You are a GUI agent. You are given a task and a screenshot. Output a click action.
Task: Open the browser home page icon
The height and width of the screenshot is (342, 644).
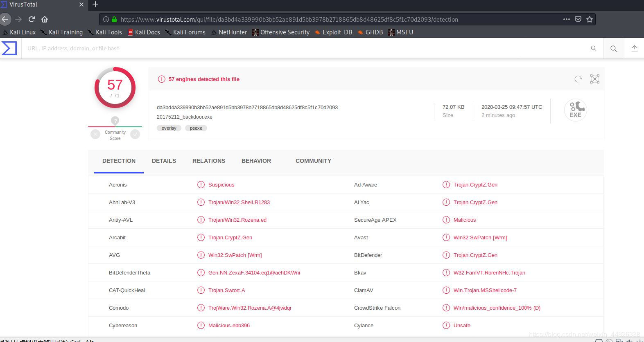coord(45,19)
